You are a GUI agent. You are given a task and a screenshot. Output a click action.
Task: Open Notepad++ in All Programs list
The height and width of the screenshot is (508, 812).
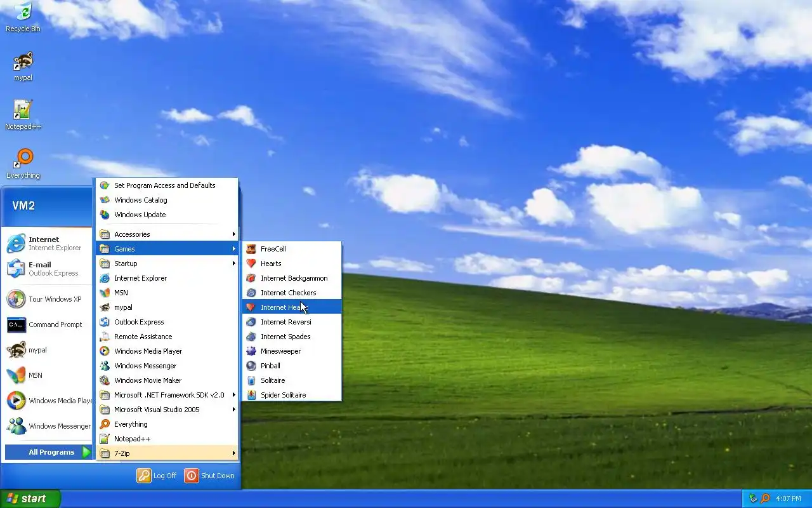coord(167,439)
